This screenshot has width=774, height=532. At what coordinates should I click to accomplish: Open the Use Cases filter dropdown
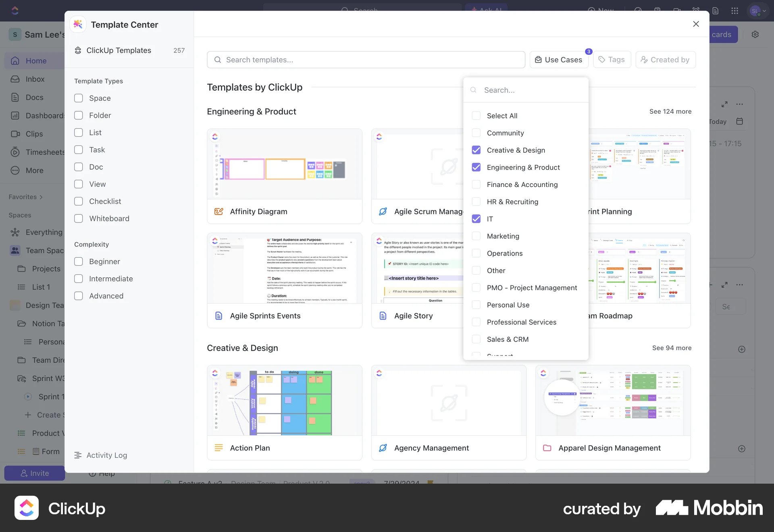pyautogui.click(x=559, y=60)
